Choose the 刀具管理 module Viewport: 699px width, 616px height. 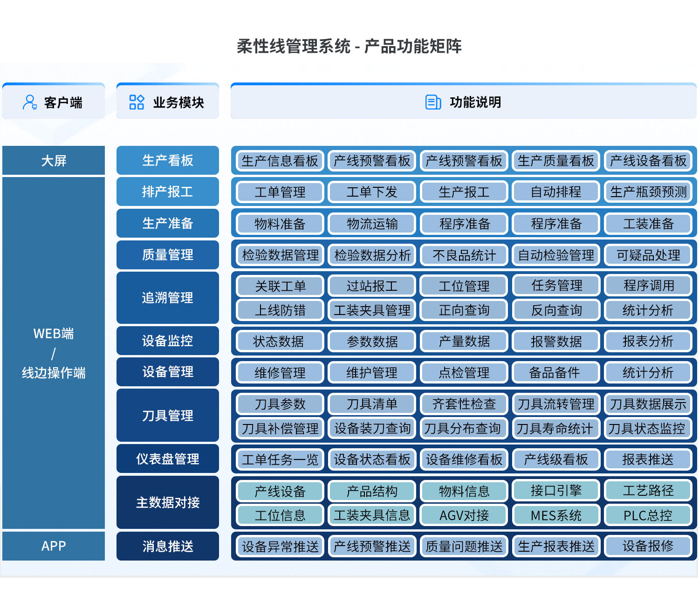coord(168,416)
